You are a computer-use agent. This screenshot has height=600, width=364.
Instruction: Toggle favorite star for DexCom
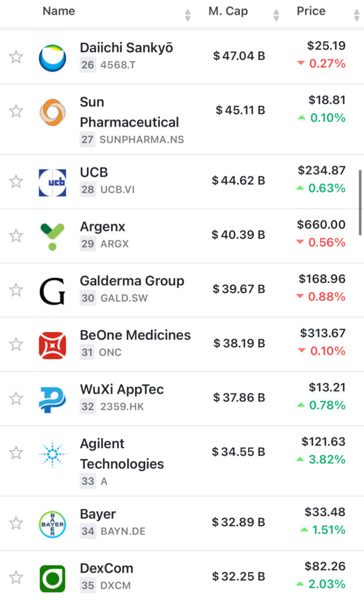16,578
